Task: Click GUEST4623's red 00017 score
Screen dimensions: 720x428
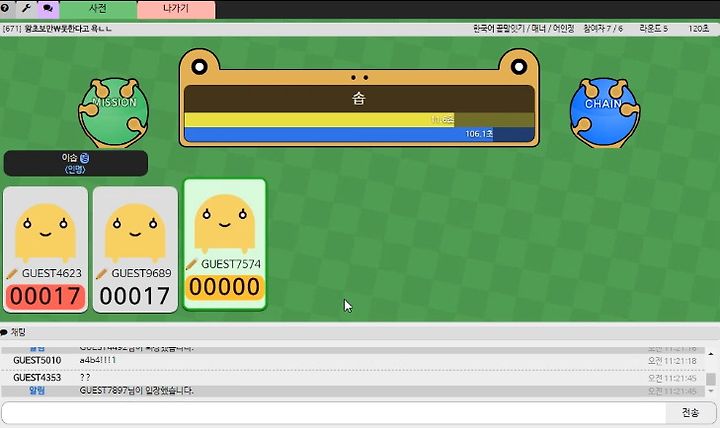Action: [x=45, y=296]
